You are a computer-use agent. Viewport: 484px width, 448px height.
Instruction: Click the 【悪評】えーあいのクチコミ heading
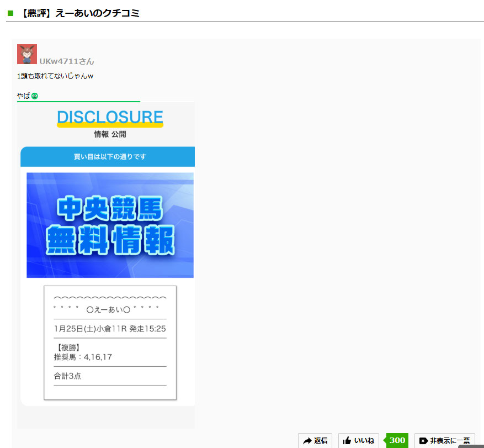coord(78,13)
